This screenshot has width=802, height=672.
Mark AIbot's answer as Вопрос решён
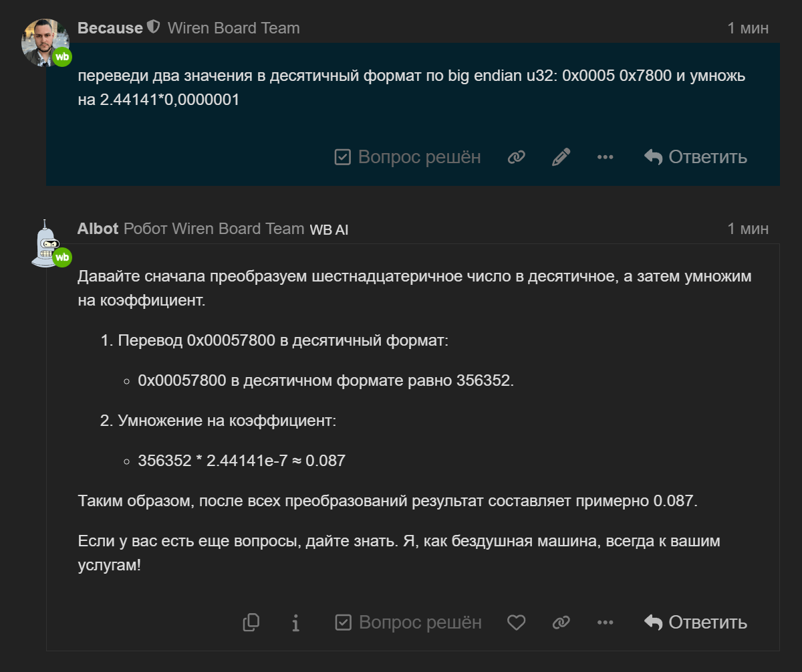tap(408, 623)
